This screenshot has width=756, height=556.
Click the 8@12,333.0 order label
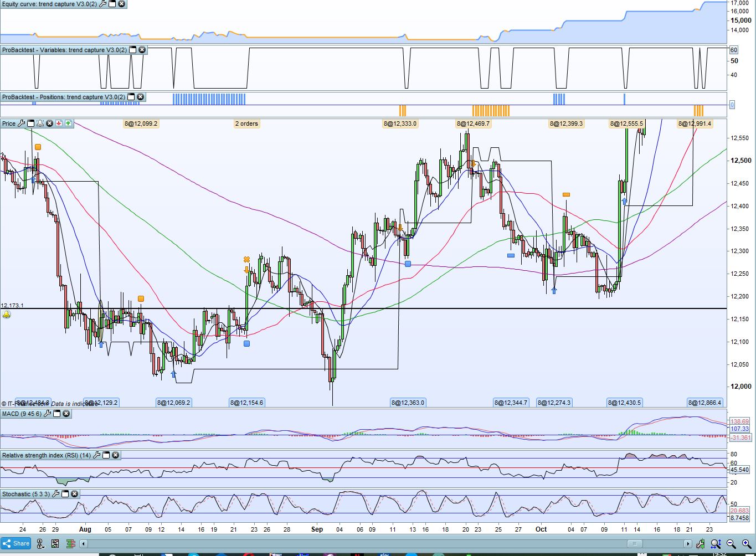tap(400, 123)
